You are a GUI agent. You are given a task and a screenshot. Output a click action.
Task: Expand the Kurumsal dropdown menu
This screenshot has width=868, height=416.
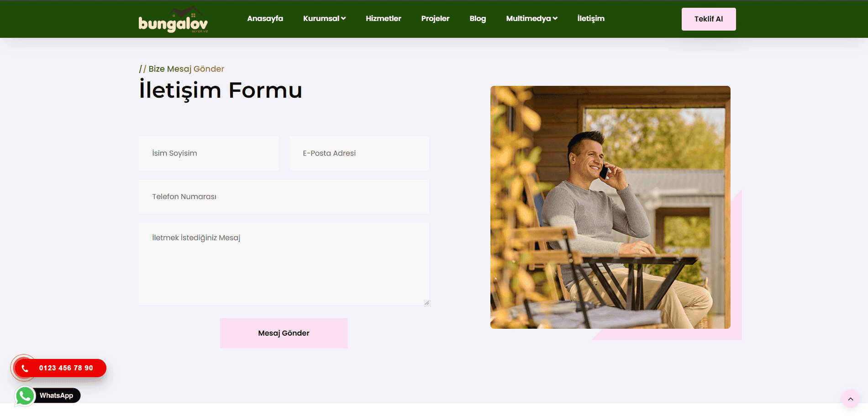(x=324, y=19)
